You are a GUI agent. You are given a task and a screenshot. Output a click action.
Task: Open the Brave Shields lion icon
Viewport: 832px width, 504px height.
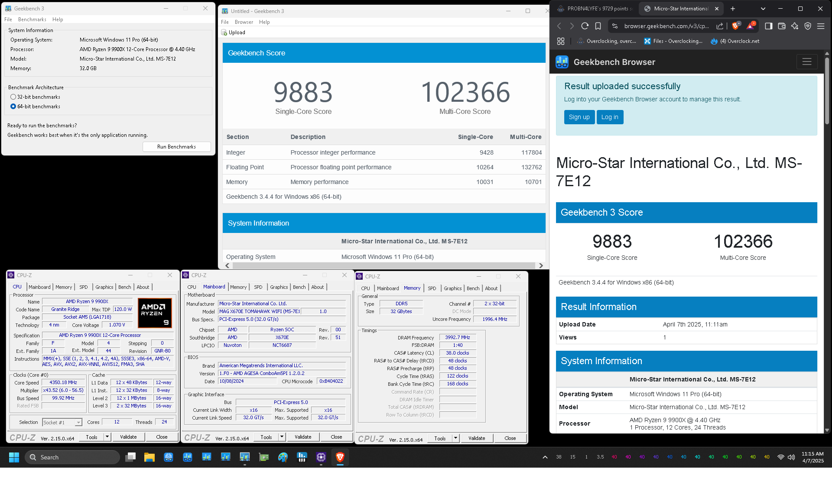click(735, 26)
